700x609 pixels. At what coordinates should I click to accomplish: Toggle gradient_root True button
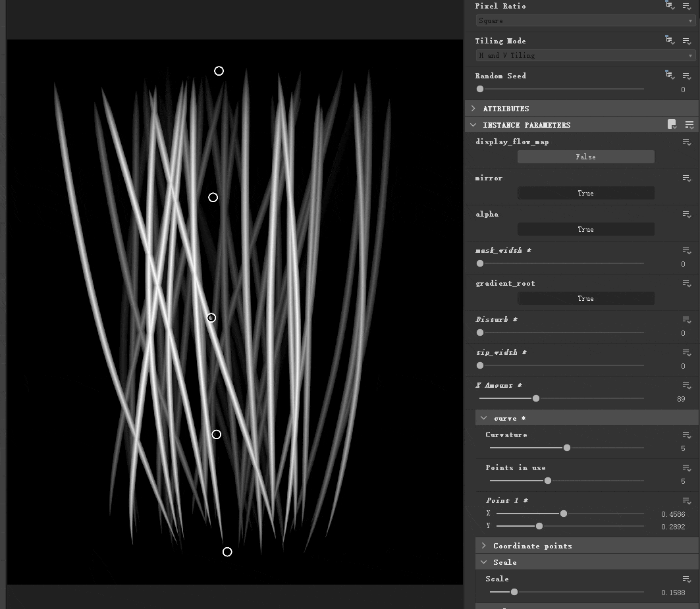click(585, 298)
